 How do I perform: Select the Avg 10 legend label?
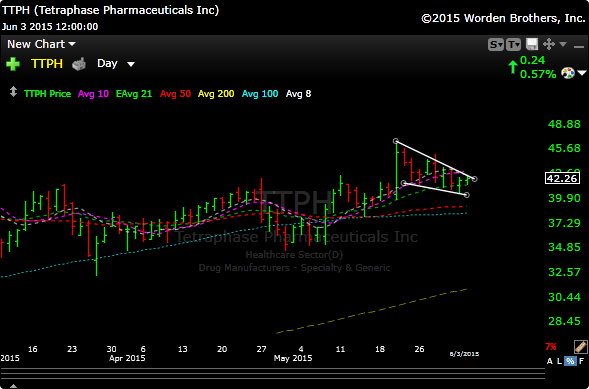pos(93,93)
